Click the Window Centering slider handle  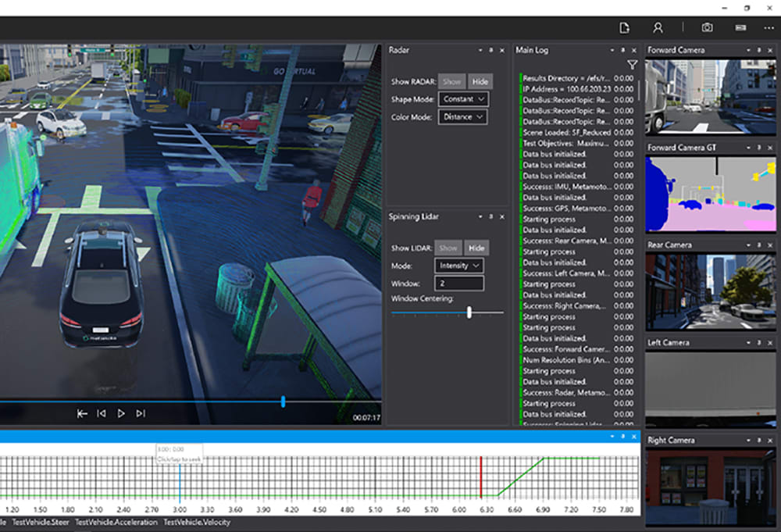pos(469,312)
